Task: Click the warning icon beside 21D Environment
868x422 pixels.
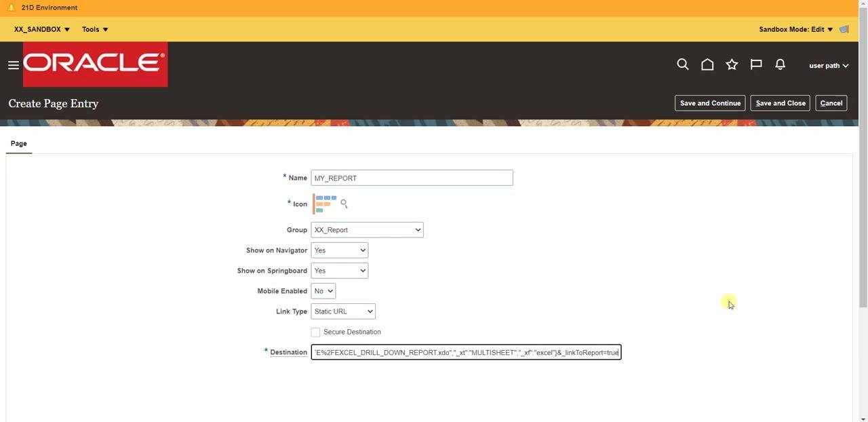Action: point(11,7)
